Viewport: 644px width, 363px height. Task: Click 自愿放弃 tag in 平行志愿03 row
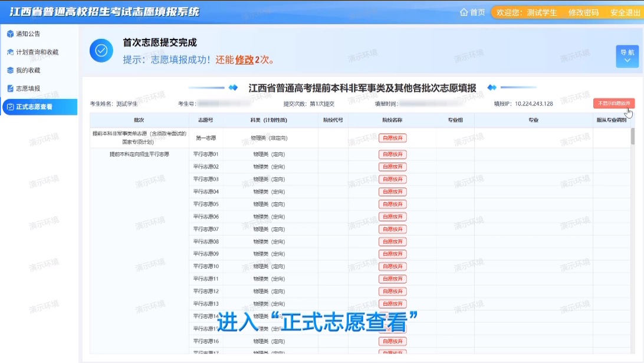(393, 179)
